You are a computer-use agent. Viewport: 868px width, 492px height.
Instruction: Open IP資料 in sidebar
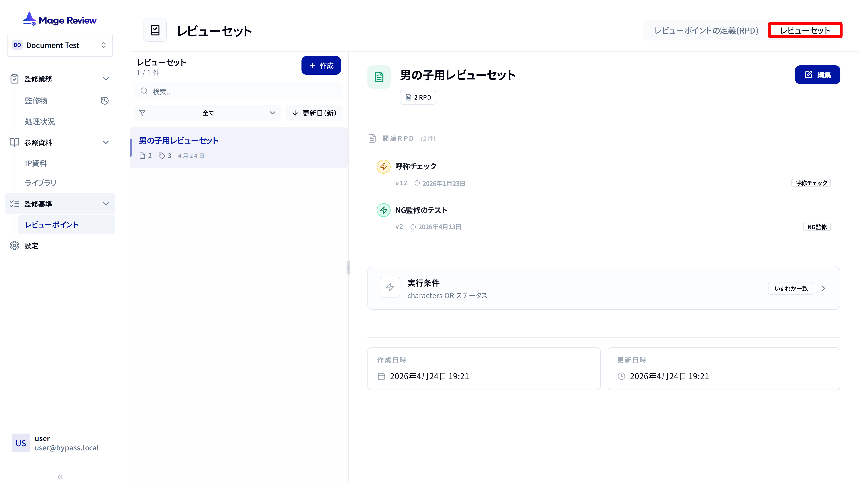coord(36,163)
